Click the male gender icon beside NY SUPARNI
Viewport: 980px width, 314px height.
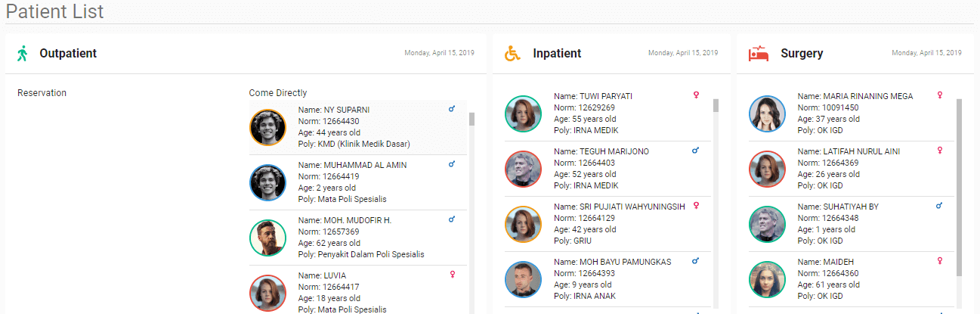tap(452, 109)
